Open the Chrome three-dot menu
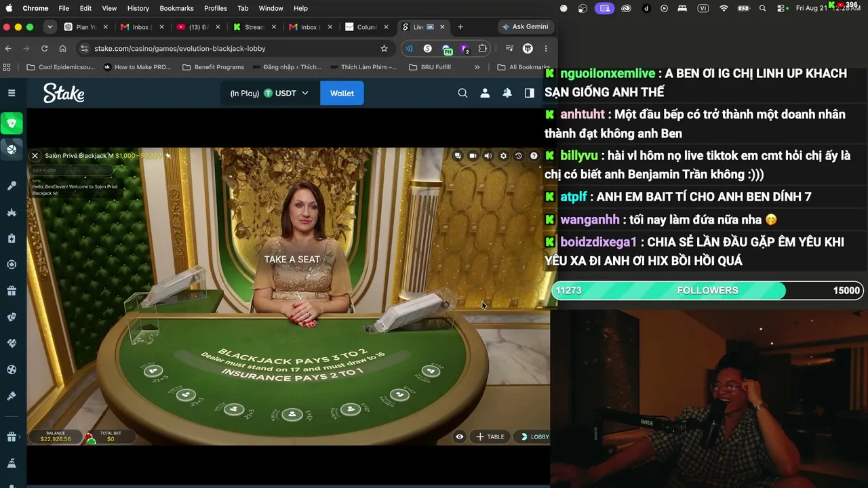This screenshot has height=488, width=868. point(546,49)
